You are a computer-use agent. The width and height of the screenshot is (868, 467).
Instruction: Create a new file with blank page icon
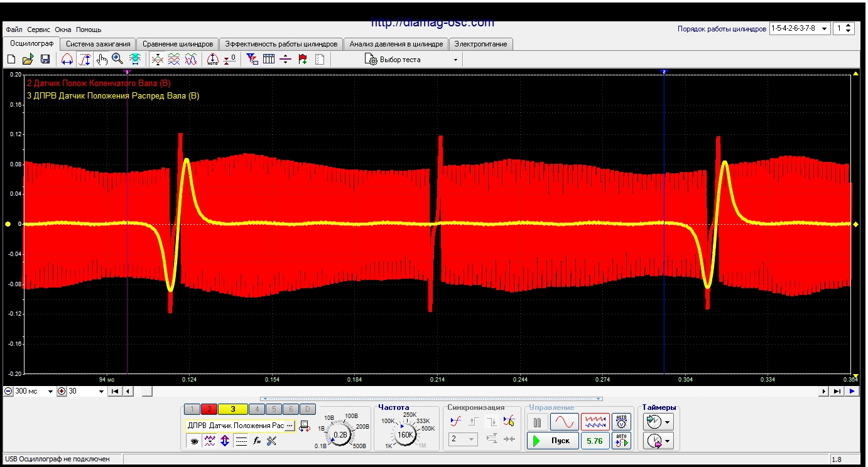(11, 60)
